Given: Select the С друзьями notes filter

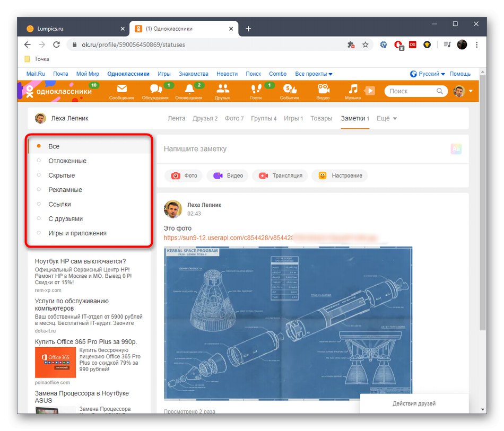Looking at the screenshot, I should [x=89, y=218].
